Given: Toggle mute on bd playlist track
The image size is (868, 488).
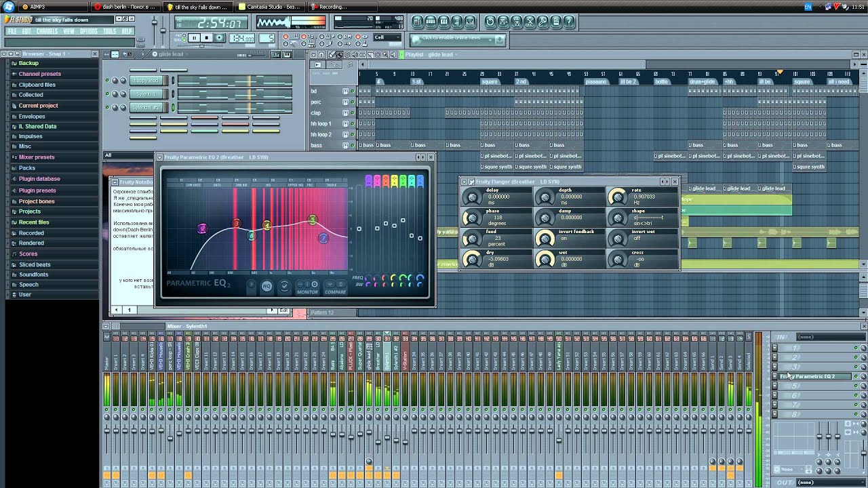Looking at the screenshot, I should [353, 91].
